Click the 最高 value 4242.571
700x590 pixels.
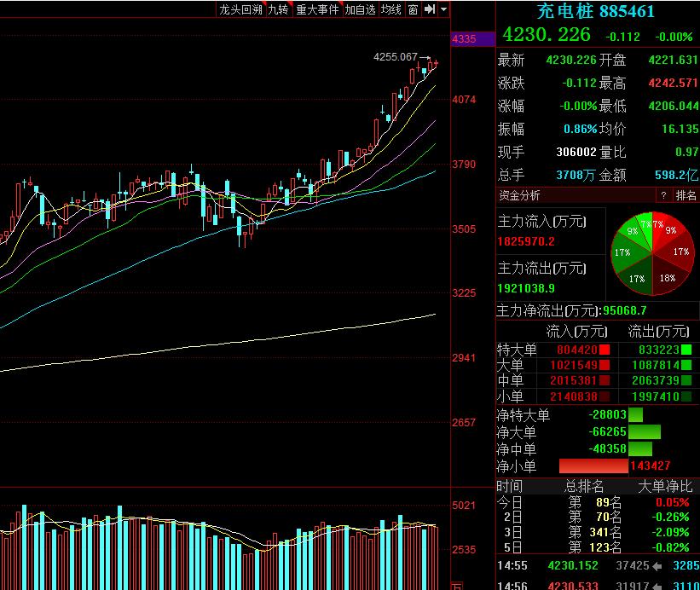(x=673, y=83)
